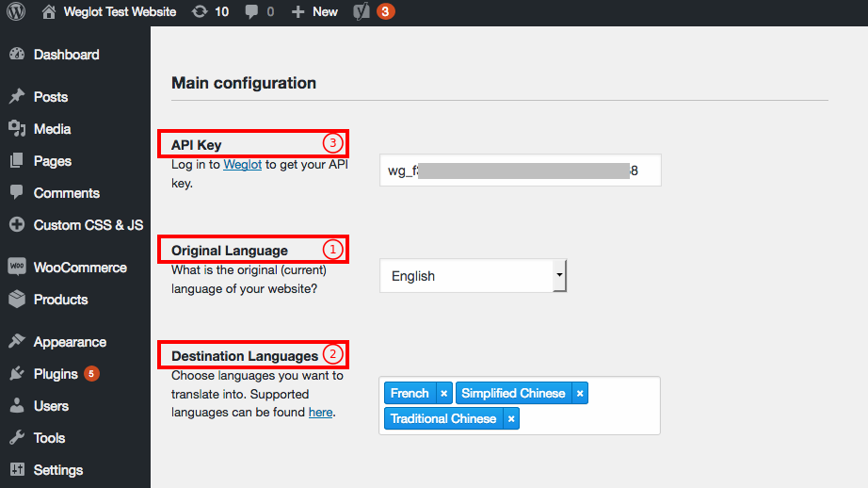Click the Yoast SEO icon in admin bar
Viewport: 868px width, 488px height.
(362, 12)
